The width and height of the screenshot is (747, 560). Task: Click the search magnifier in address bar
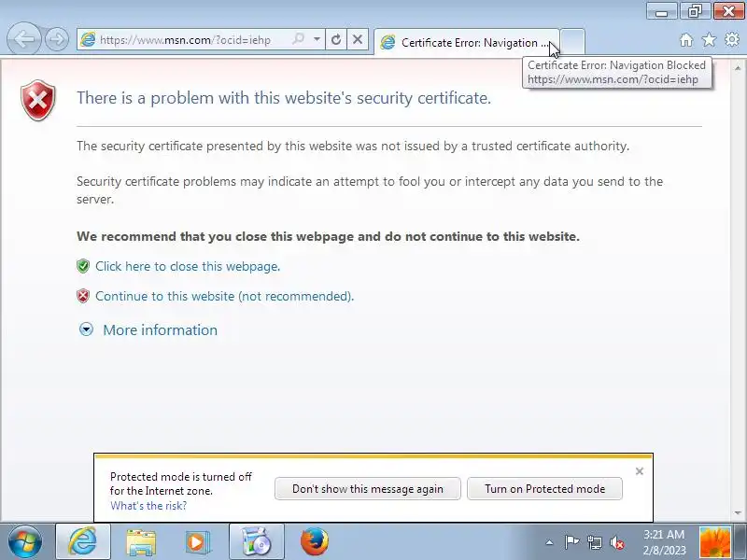coord(299,39)
